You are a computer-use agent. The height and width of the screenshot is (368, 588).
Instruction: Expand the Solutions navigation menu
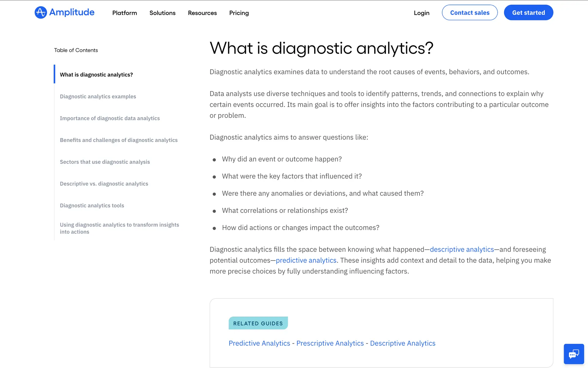pyautogui.click(x=162, y=13)
